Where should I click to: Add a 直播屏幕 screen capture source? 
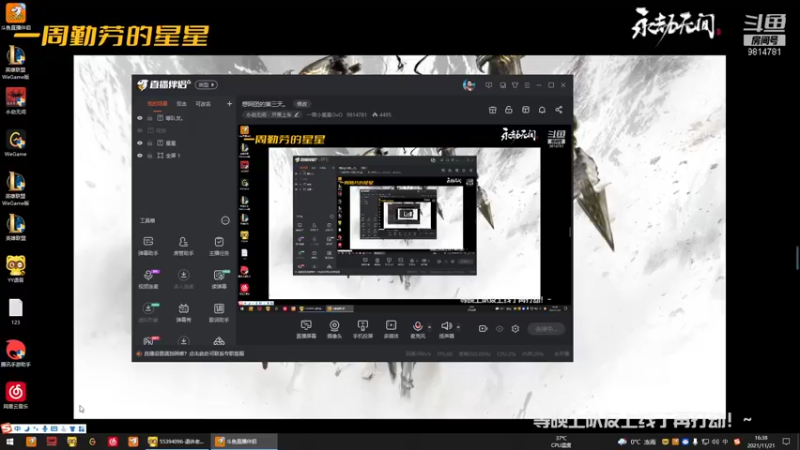point(306,329)
